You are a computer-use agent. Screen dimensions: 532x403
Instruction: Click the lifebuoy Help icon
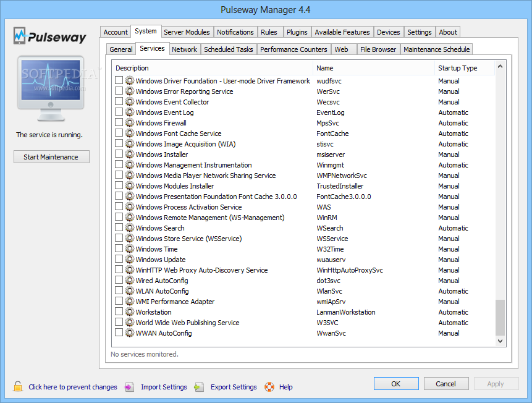[269, 387]
